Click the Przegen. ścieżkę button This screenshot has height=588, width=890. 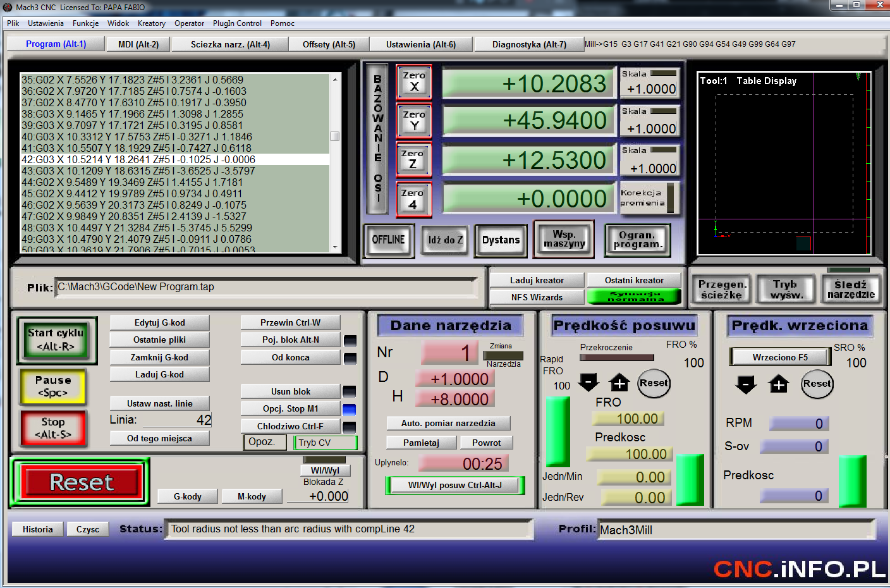coord(722,289)
